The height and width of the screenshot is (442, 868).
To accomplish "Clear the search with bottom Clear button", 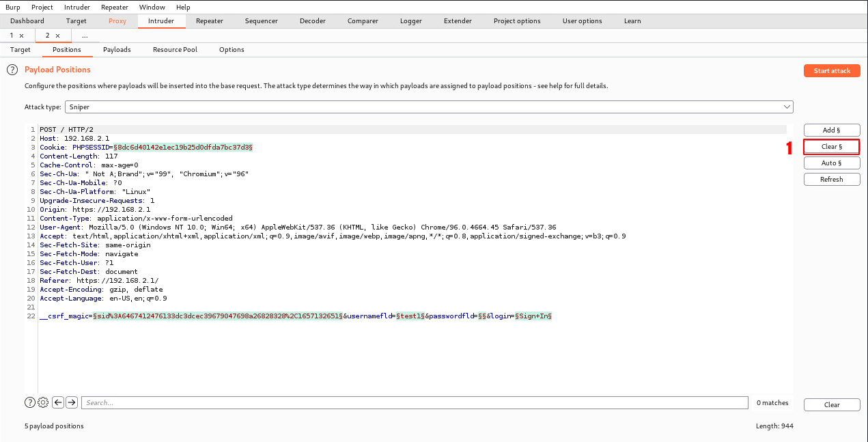I will pyautogui.click(x=831, y=405).
